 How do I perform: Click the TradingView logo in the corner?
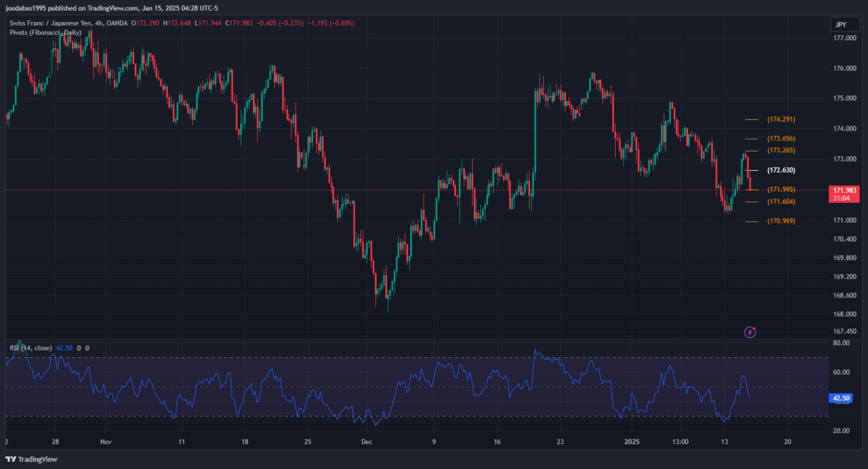pyautogui.click(x=31, y=459)
